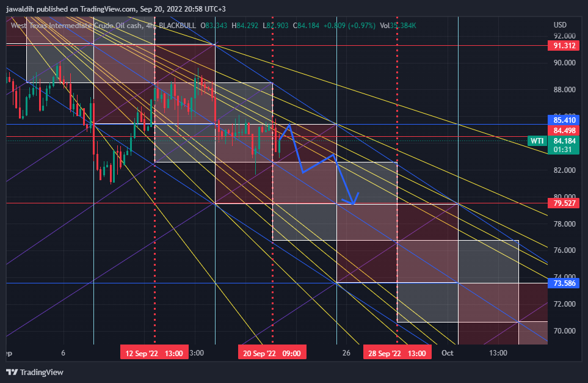Screen dimensions: 588x383
Task: Click the 26 date on time axis
Action: (346, 353)
